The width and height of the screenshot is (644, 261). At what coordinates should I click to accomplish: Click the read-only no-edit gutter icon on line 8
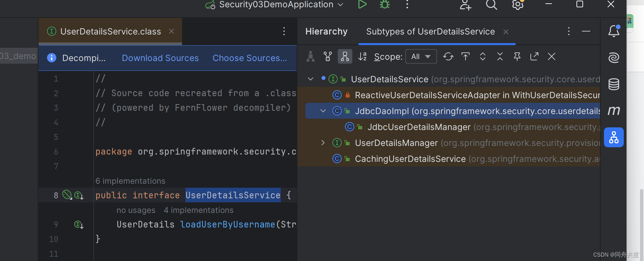(67, 195)
